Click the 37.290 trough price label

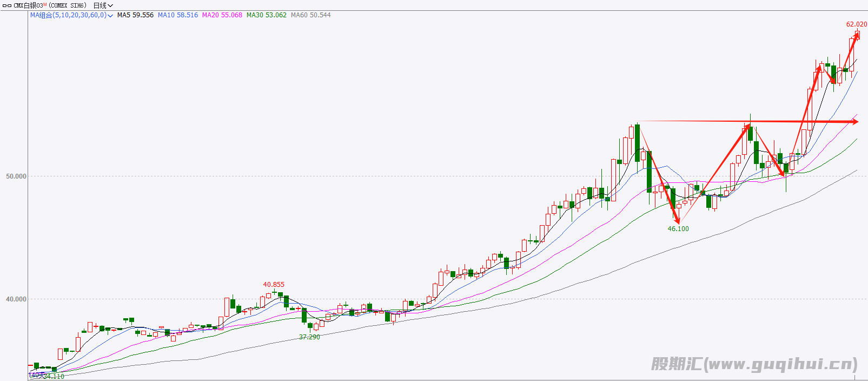pyautogui.click(x=309, y=337)
